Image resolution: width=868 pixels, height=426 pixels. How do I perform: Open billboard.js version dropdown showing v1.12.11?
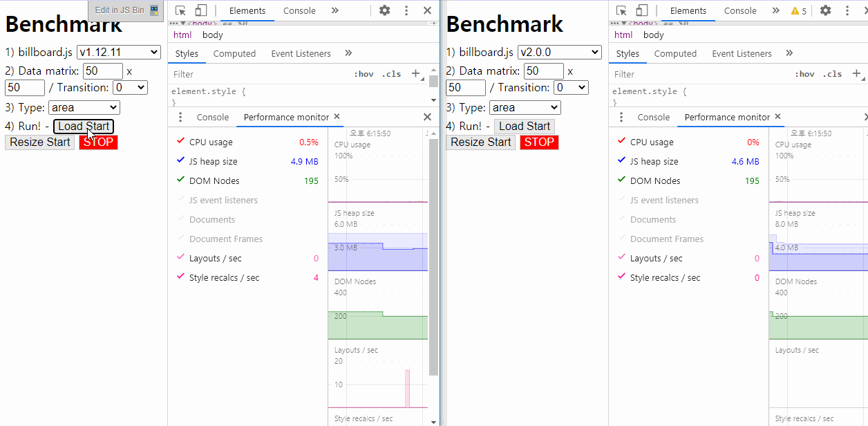point(118,52)
